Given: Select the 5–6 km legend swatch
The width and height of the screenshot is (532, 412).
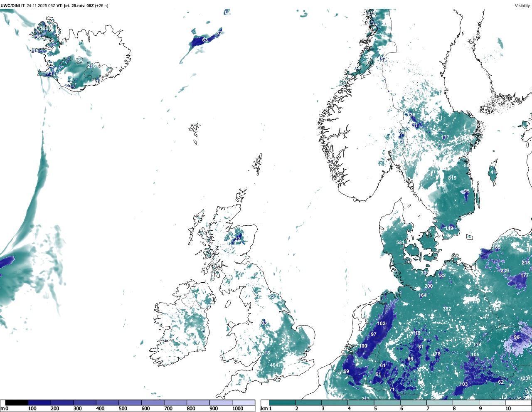Looking at the screenshot, I should click(x=387, y=402).
